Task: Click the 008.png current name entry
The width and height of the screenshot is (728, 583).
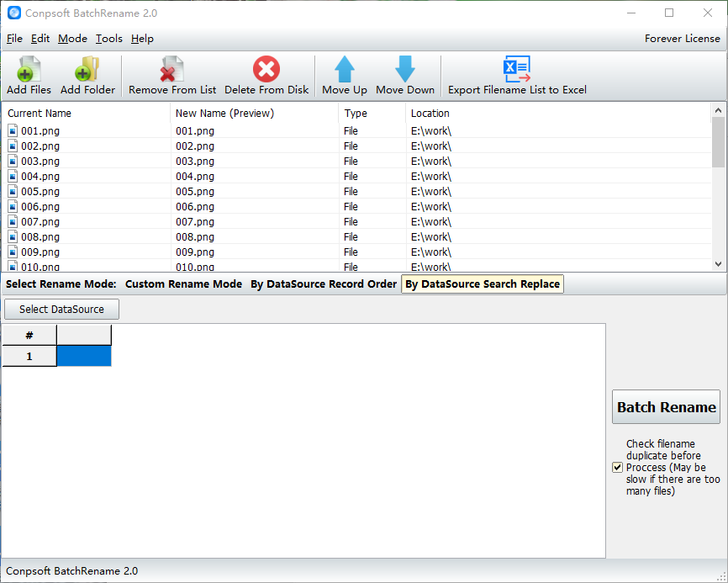Action: pos(40,237)
